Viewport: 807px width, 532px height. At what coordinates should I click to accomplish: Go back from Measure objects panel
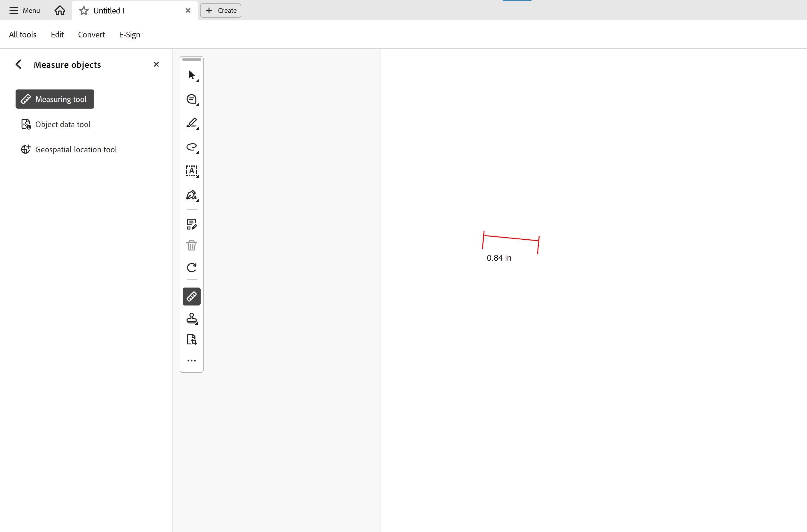pos(19,64)
